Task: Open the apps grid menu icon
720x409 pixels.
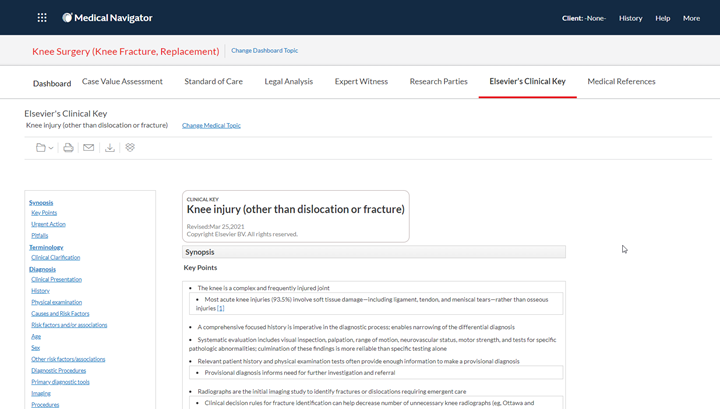Action: coord(42,18)
